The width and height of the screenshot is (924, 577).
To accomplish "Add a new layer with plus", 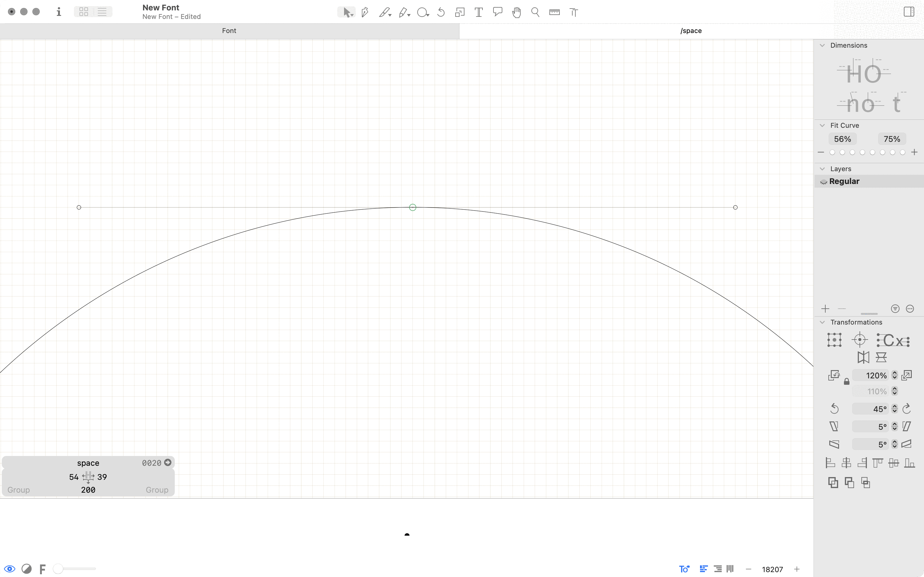I will click(x=825, y=309).
